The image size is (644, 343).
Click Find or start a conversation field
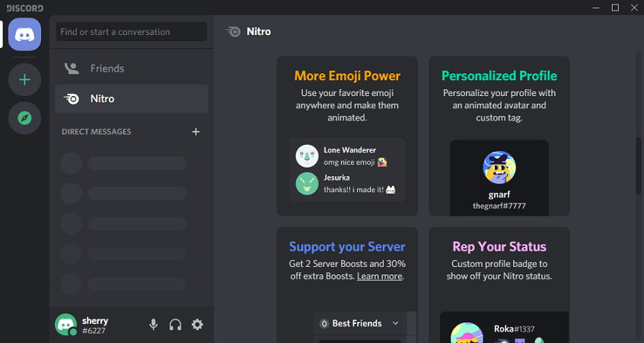[132, 32]
